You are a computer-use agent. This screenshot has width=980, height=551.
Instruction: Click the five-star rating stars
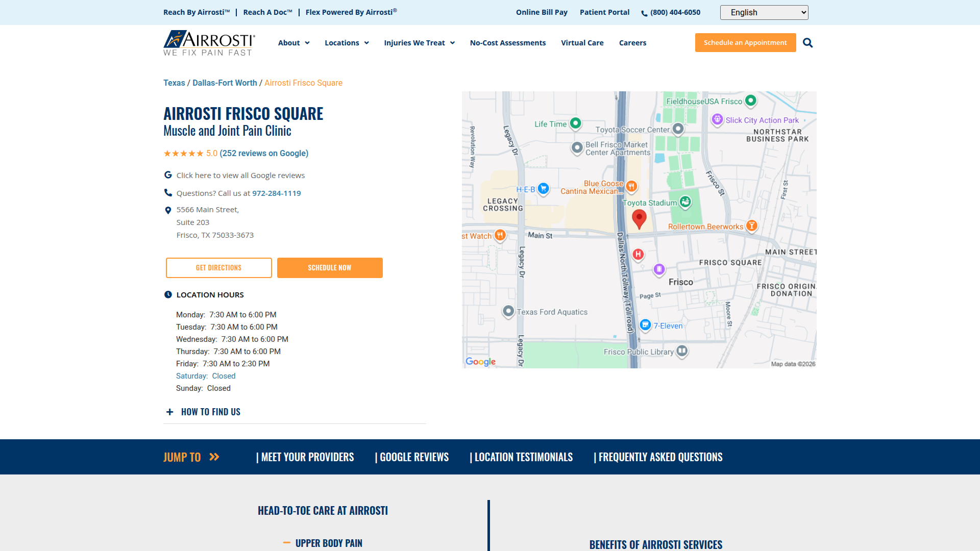tap(183, 154)
